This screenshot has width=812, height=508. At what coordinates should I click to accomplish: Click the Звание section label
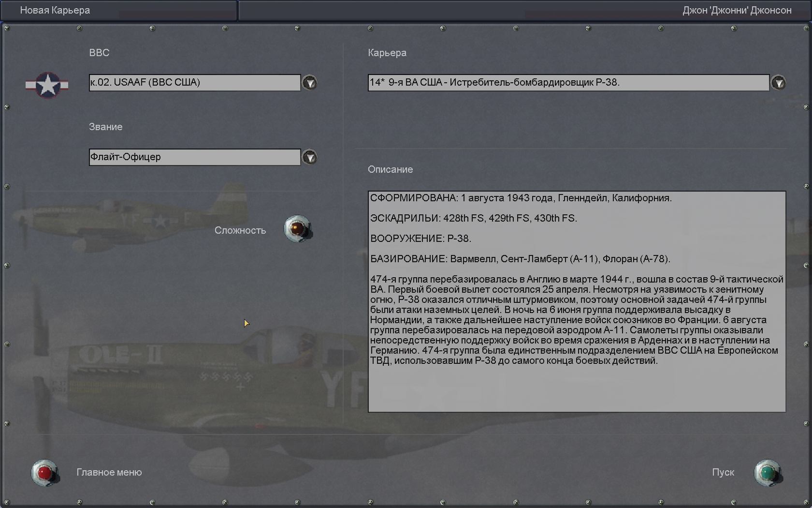click(x=106, y=127)
